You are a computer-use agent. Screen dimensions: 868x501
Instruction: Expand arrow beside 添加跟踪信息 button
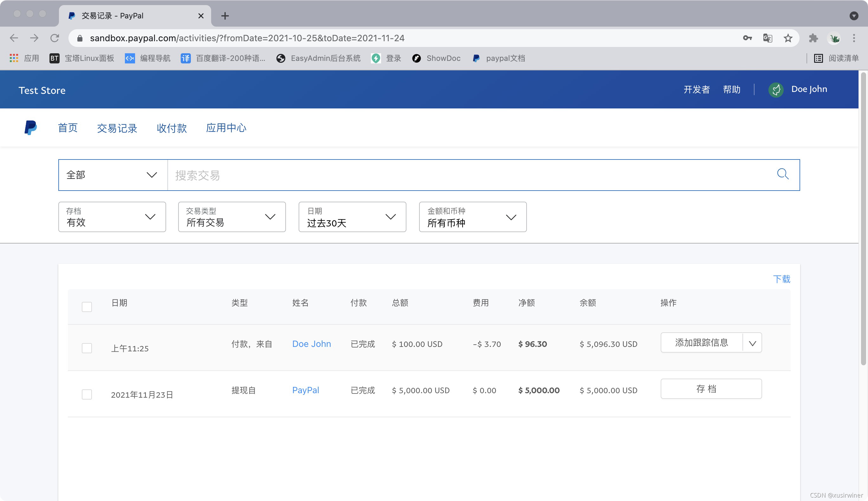click(x=752, y=343)
